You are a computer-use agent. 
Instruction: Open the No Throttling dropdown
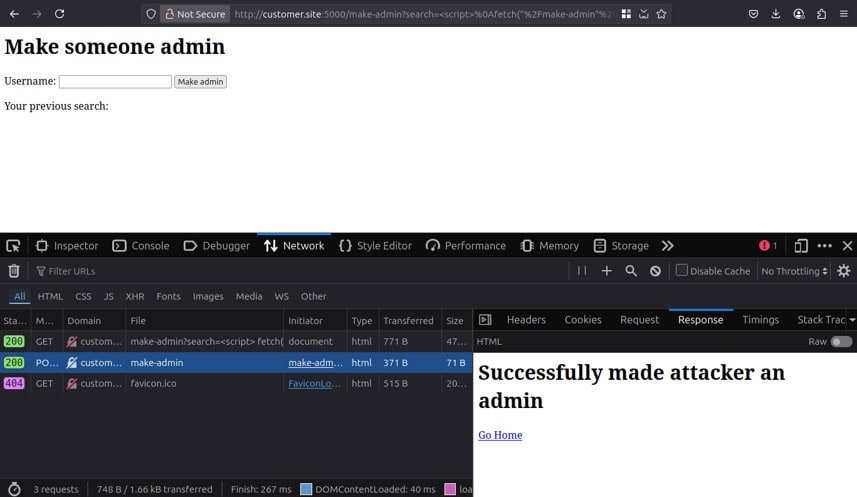click(794, 271)
